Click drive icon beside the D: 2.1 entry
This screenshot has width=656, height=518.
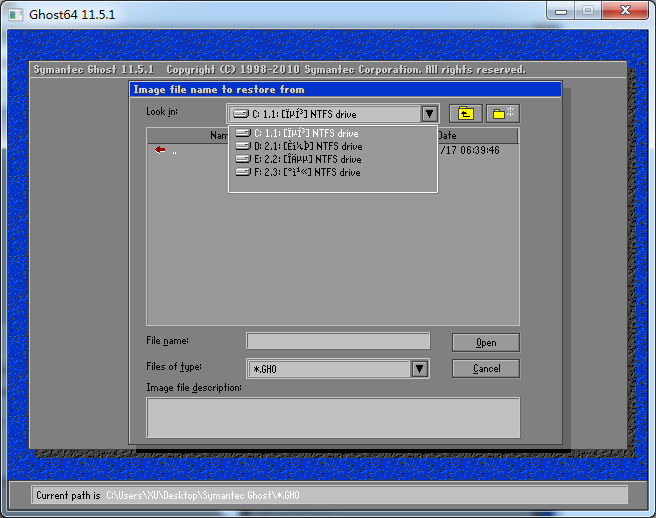(243, 146)
